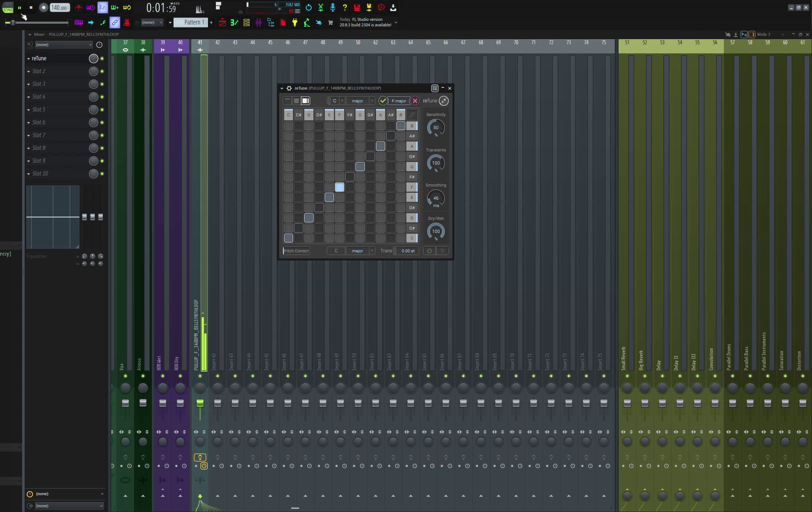This screenshot has height=512, width=812.
Task: Open the Mixer panel menu arrow
Action: pyautogui.click(x=30, y=34)
